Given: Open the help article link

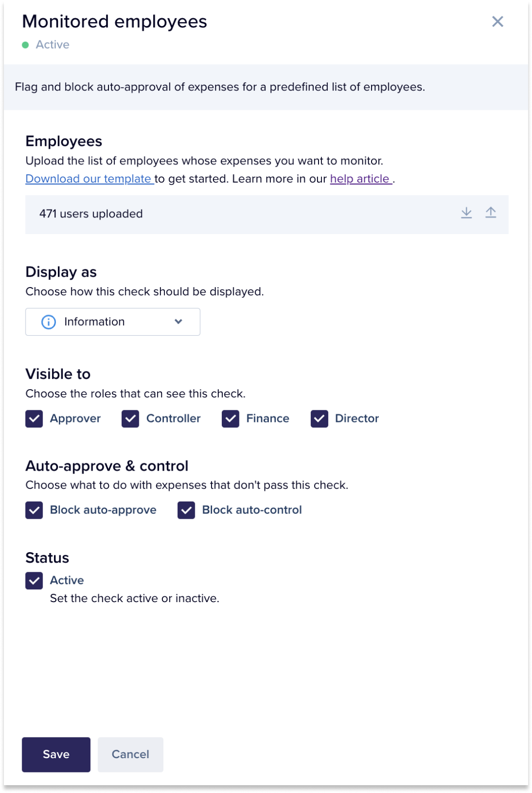Looking at the screenshot, I should pyautogui.click(x=360, y=179).
